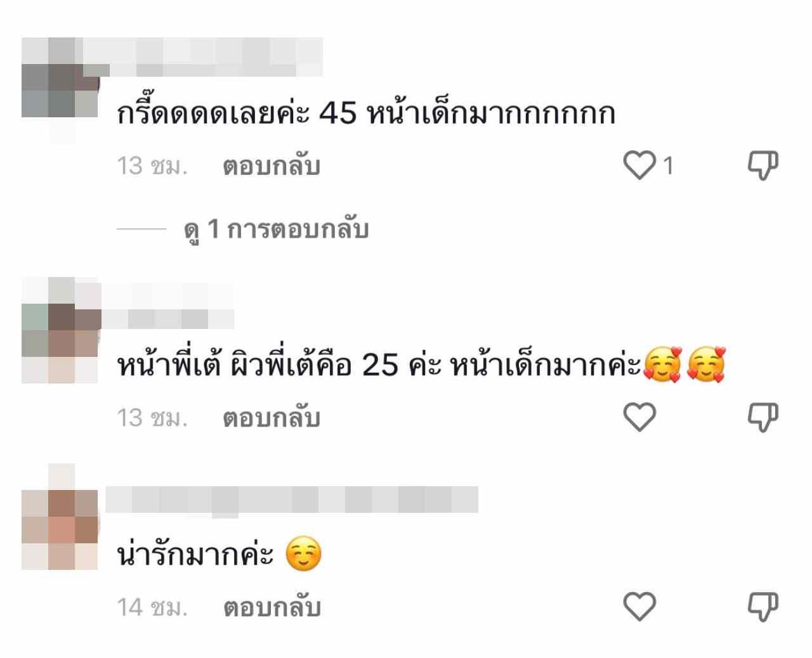Click the like count 1 on the first comment

[667, 165]
